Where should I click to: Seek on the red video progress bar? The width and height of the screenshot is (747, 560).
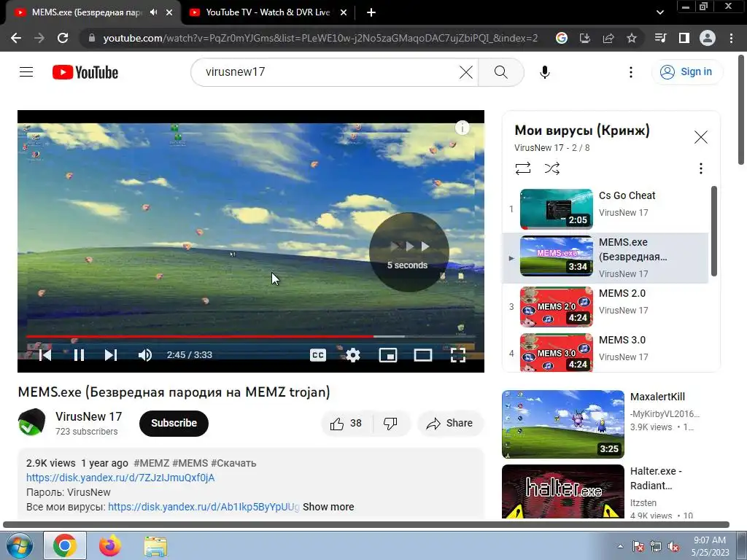tap(251, 336)
